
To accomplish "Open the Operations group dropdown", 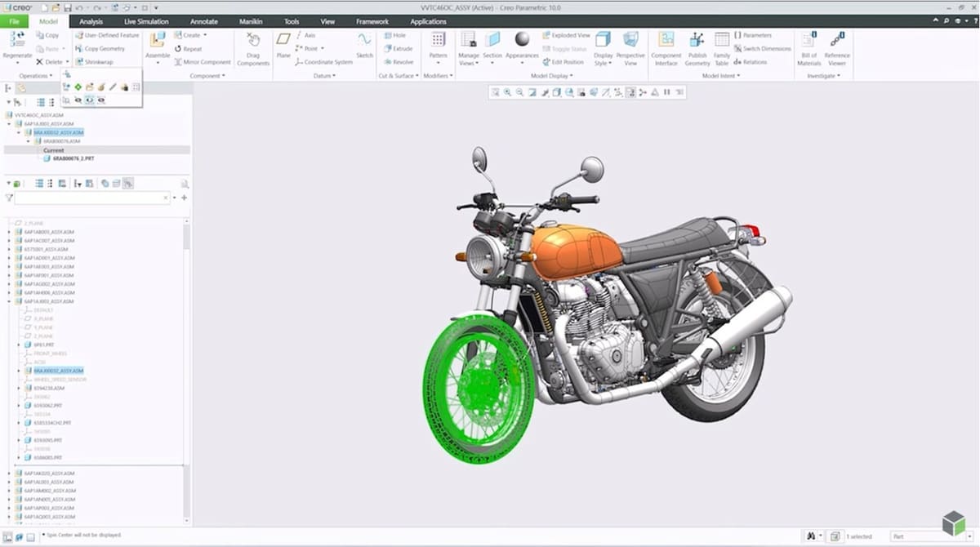I will (38, 76).
